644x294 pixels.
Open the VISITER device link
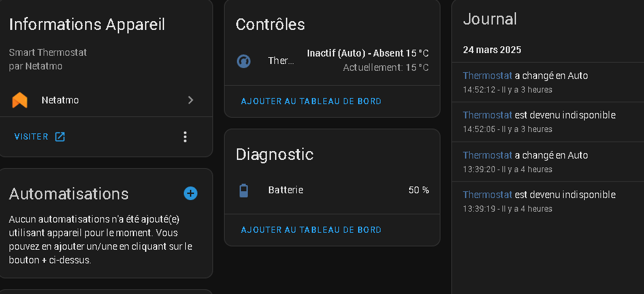[31, 137]
